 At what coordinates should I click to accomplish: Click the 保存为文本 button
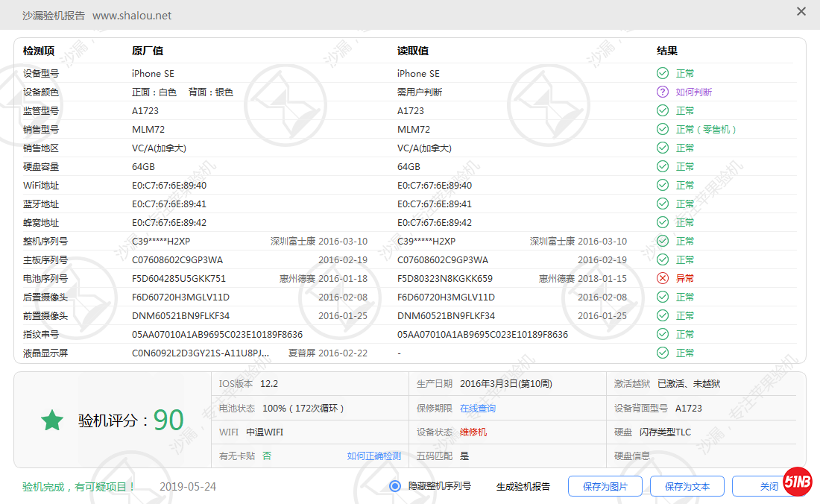(687, 485)
